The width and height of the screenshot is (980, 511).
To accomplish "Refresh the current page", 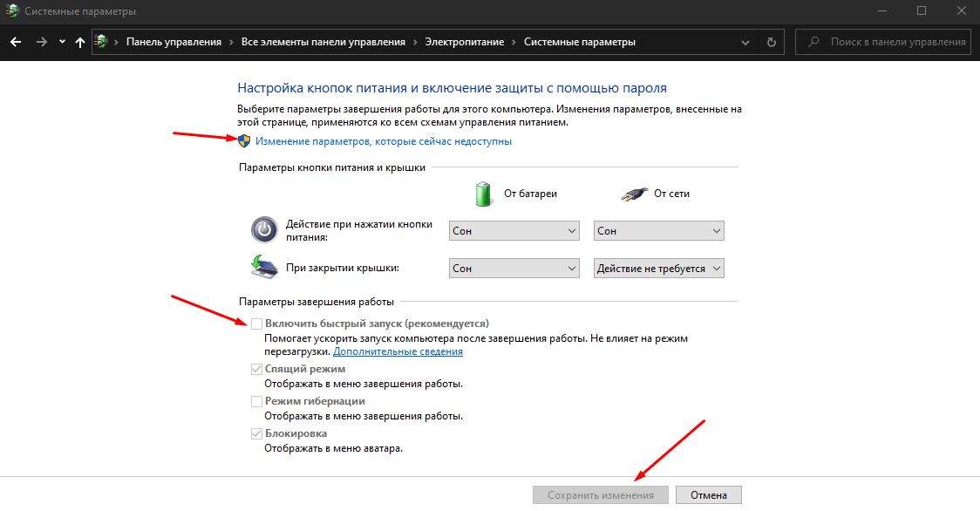I will tap(772, 42).
